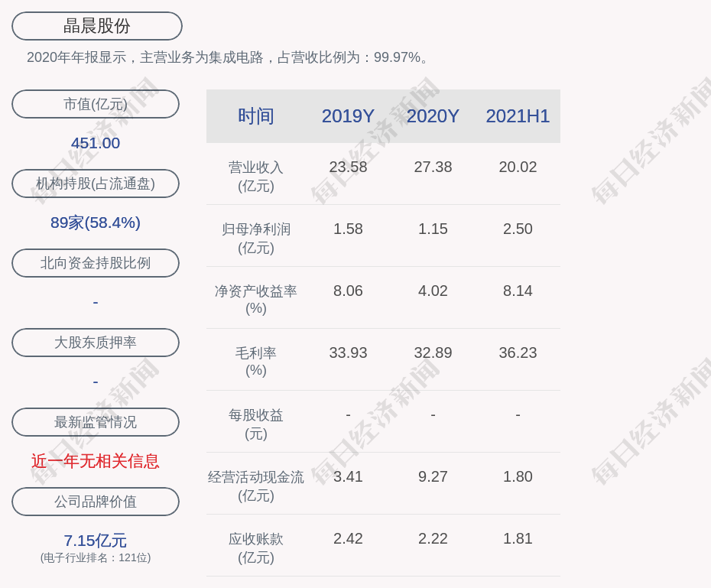Image resolution: width=711 pixels, height=588 pixels.
Task: Click the 2020年年报显示 summary sentence
Action: pos(227,57)
